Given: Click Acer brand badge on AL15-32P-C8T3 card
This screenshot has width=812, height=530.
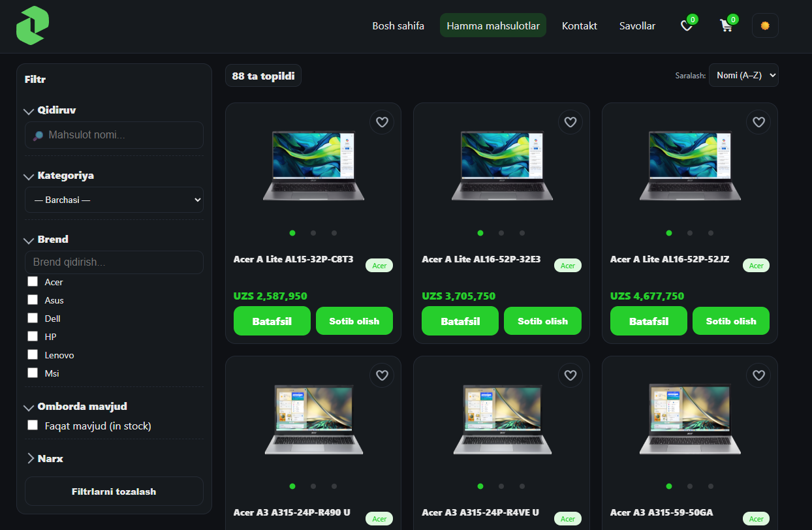Looking at the screenshot, I should pos(379,266).
